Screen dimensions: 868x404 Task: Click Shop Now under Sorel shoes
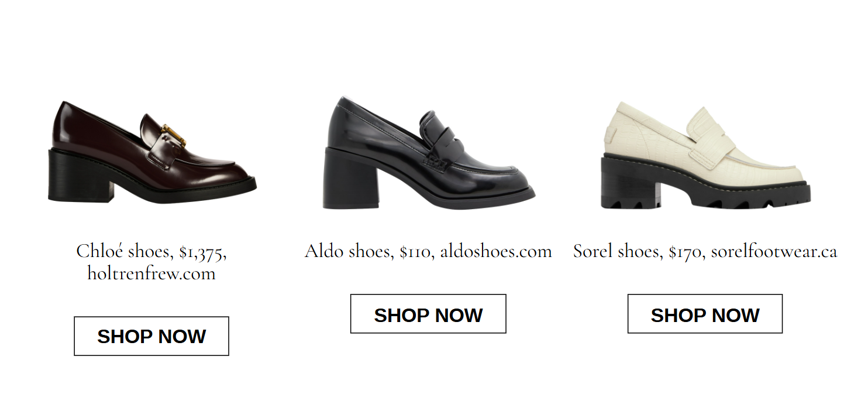tap(705, 314)
